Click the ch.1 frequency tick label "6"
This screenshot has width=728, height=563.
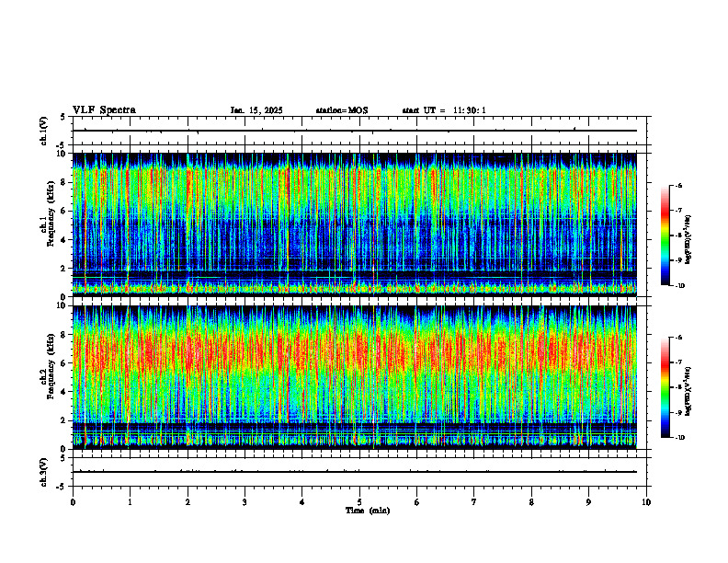click(64, 212)
